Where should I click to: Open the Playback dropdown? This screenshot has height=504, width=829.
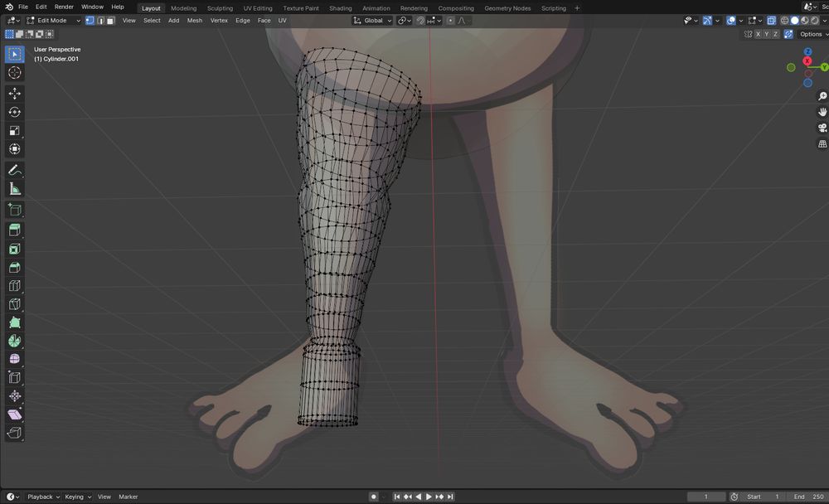pos(43,497)
